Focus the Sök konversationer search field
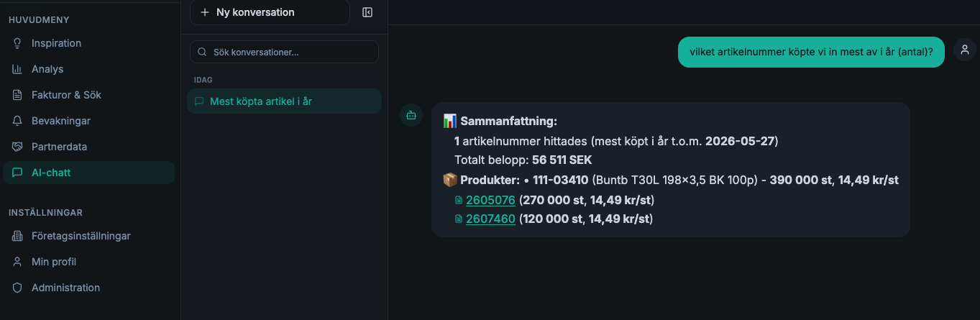The height and width of the screenshot is (320, 980). 284,52
